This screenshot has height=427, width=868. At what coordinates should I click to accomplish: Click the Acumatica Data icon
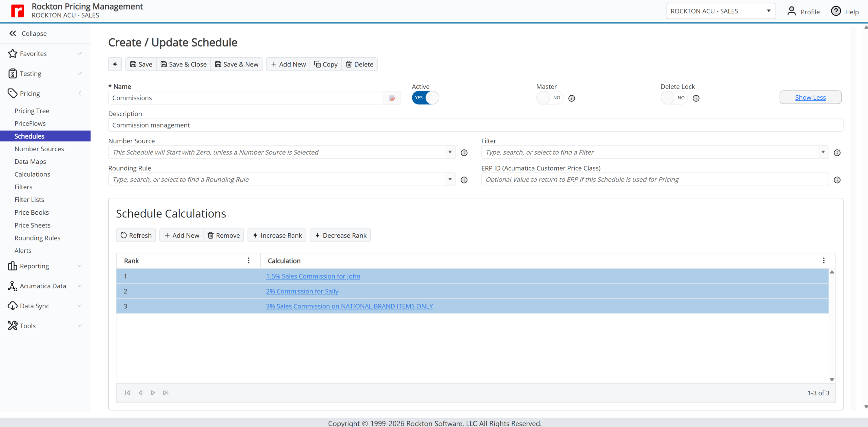pos(13,286)
